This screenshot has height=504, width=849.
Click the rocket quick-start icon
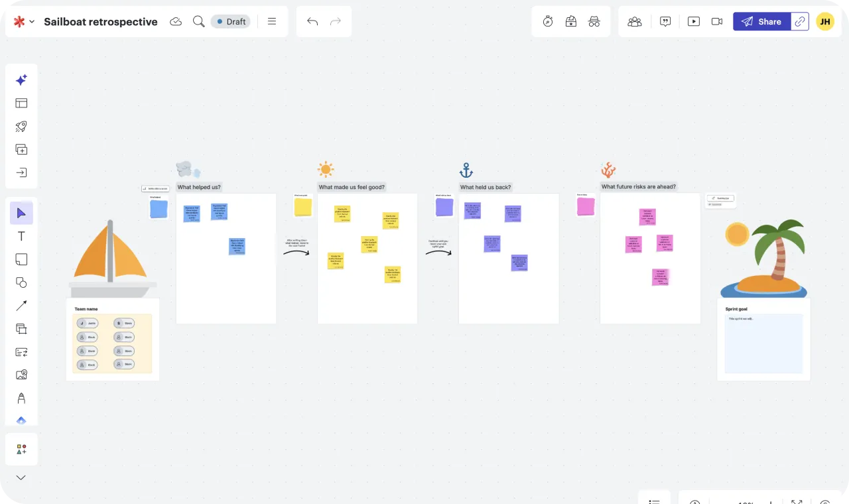coord(21,126)
